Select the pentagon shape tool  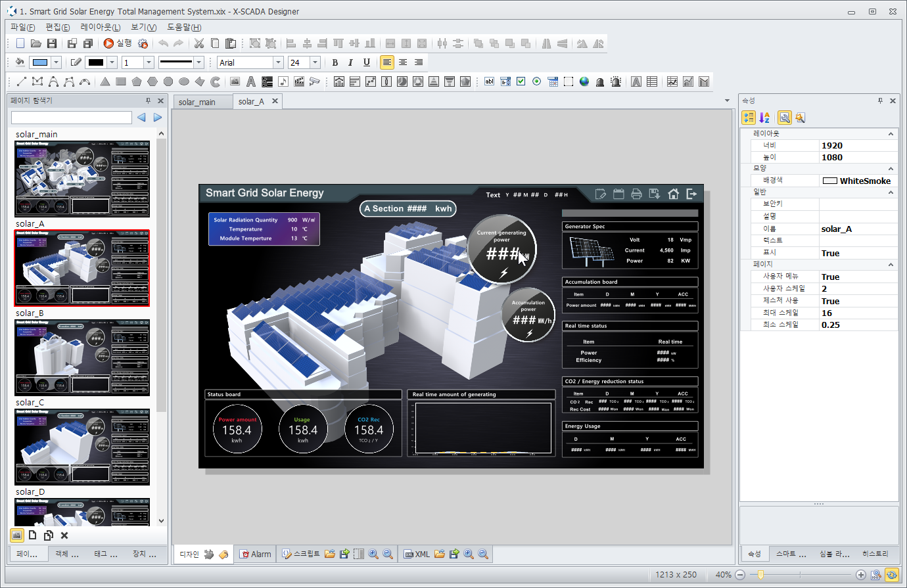[137, 81]
